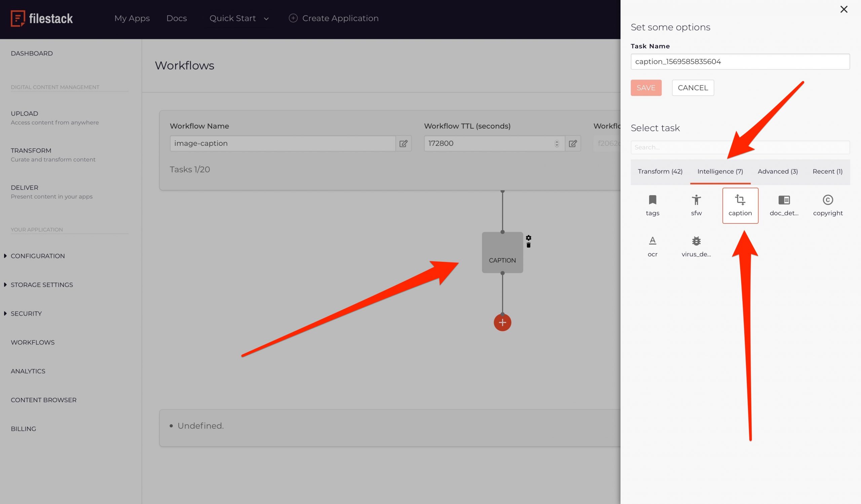Switch to the Intelligence (7) tab
This screenshot has height=504, width=861.
click(720, 171)
